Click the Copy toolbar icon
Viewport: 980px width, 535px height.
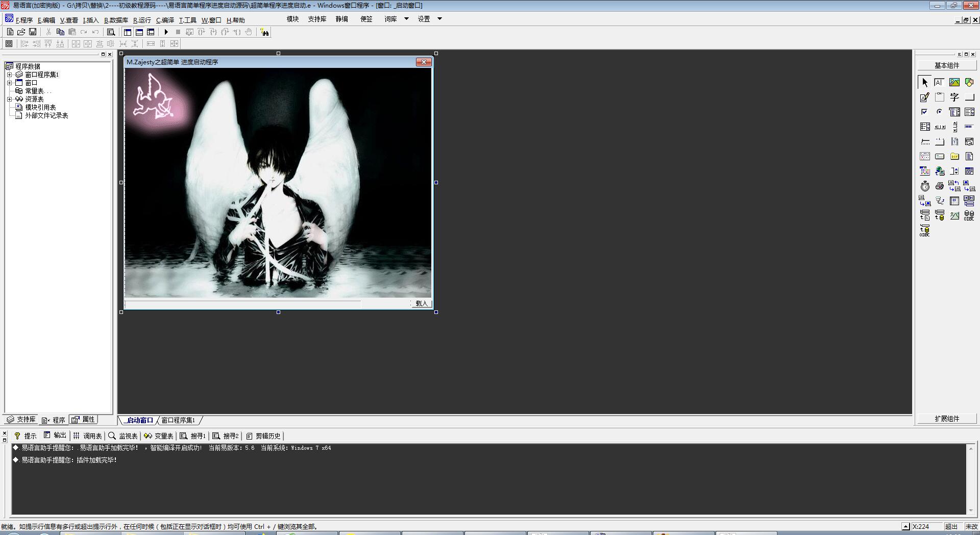coord(60,32)
